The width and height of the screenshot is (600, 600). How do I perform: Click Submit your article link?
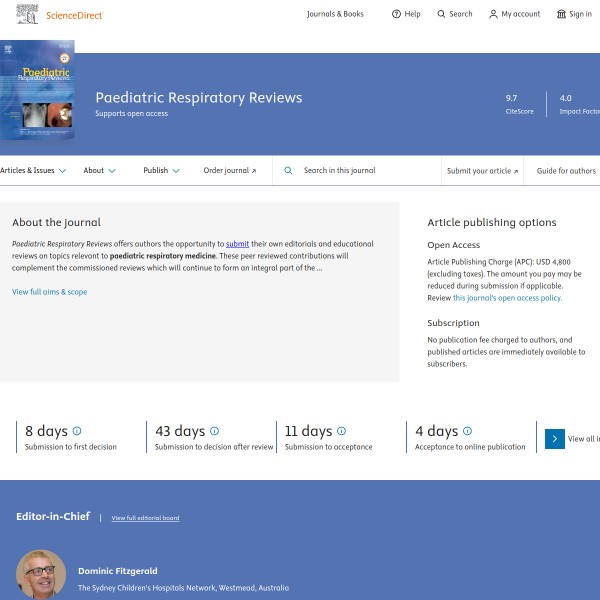(x=482, y=171)
